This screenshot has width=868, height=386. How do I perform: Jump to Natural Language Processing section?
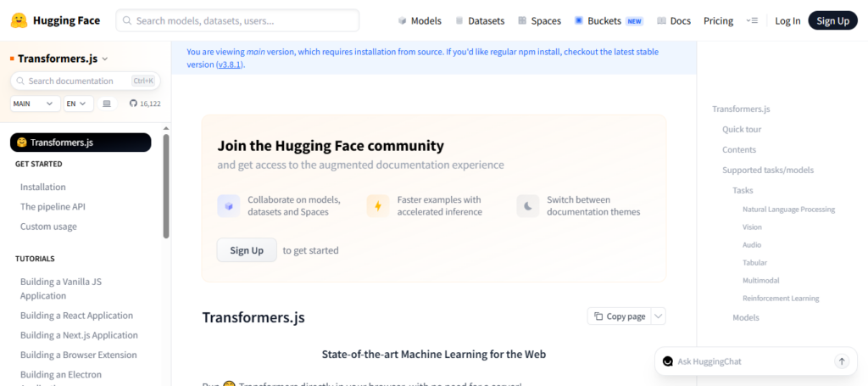click(x=789, y=210)
